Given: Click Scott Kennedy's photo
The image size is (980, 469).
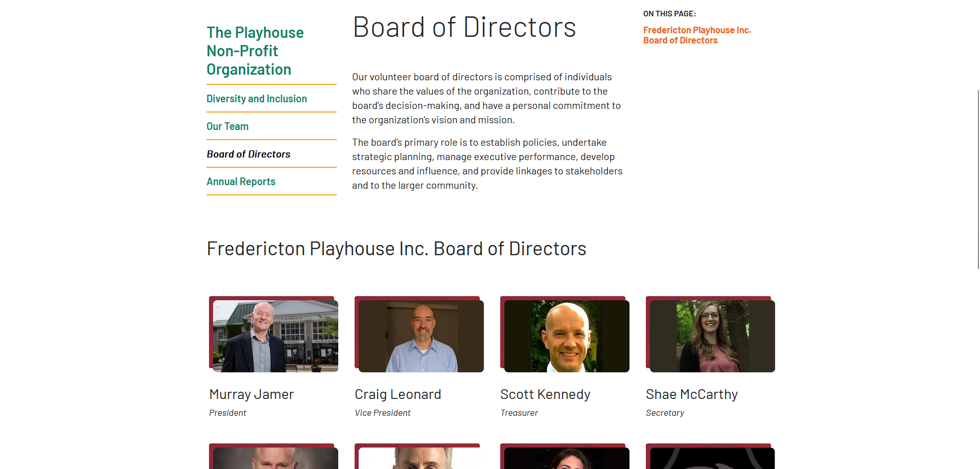Looking at the screenshot, I should pyautogui.click(x=567, y=336).
